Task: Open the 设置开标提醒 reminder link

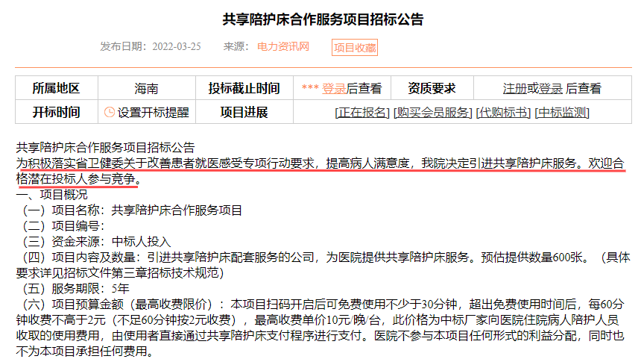Action: pyautogui.click(x=153, y=113)
